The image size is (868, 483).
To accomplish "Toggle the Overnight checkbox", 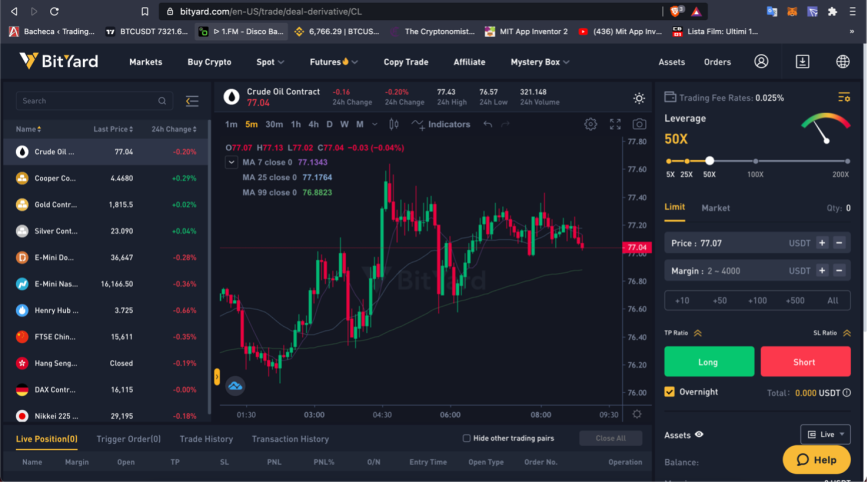I will point(669,392).
